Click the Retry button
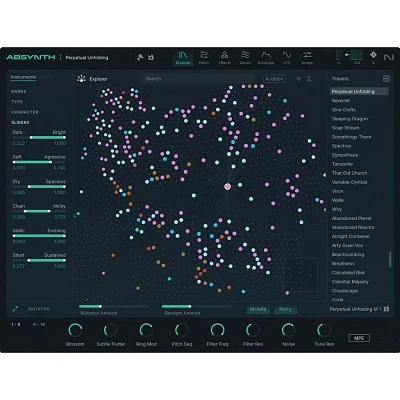The image size is (400, 400). pyautogui.click(x=285, y=309)
